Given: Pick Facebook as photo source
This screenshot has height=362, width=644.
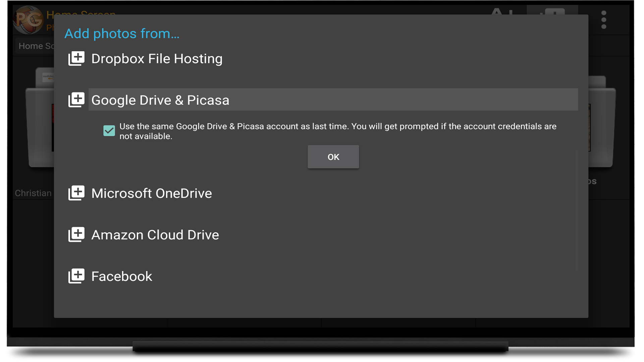Looking at the screenshot, I should click(x=122, y=277).
